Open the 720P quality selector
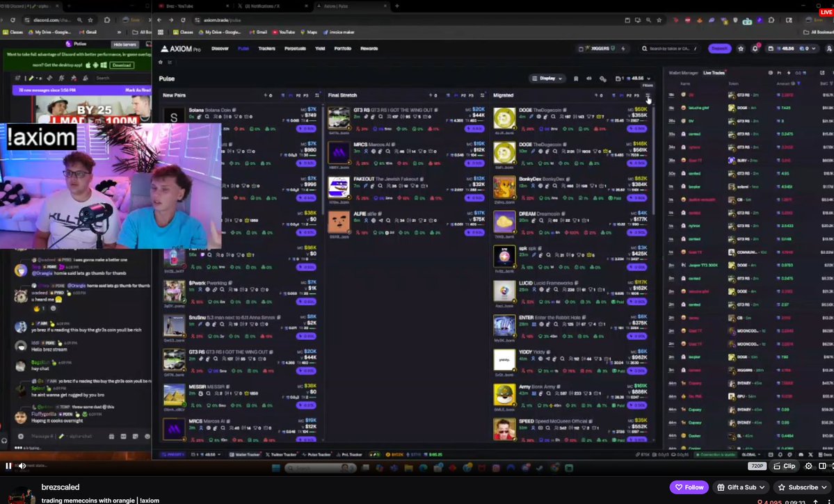The height and width of the screenshot is (504, 834). [756, 466]
